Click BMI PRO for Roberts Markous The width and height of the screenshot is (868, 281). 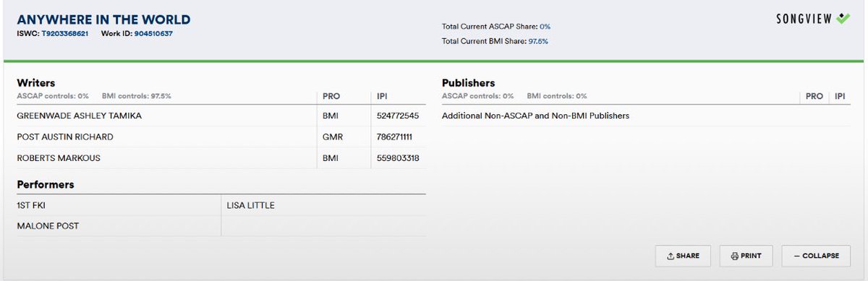point(331,157)
